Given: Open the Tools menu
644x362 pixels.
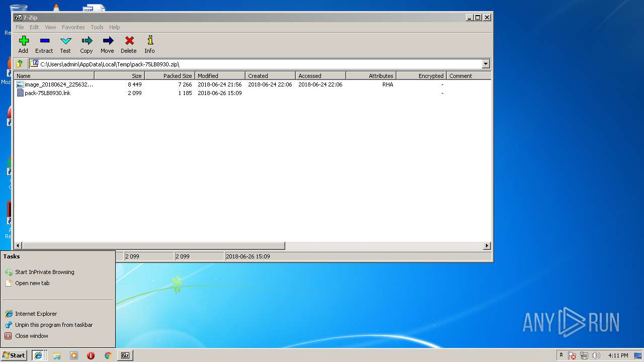Looking at the screenshot, I should pos(97,27).
